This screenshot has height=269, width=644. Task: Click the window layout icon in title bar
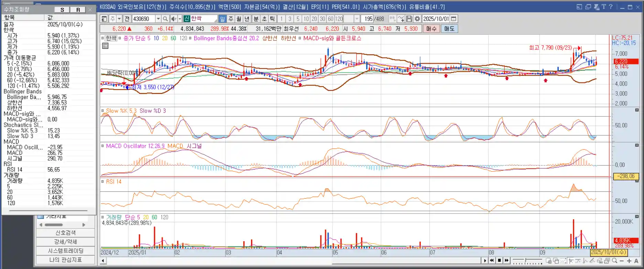pos(579,7)
